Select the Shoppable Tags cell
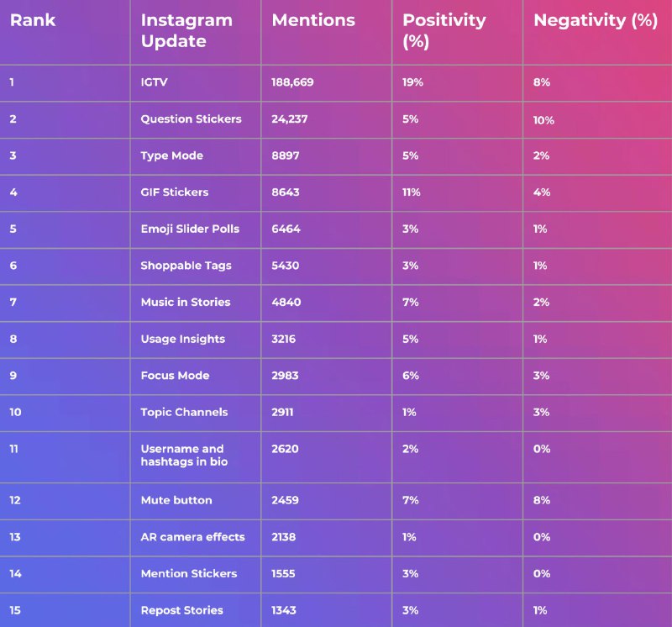 click(186, 266)
